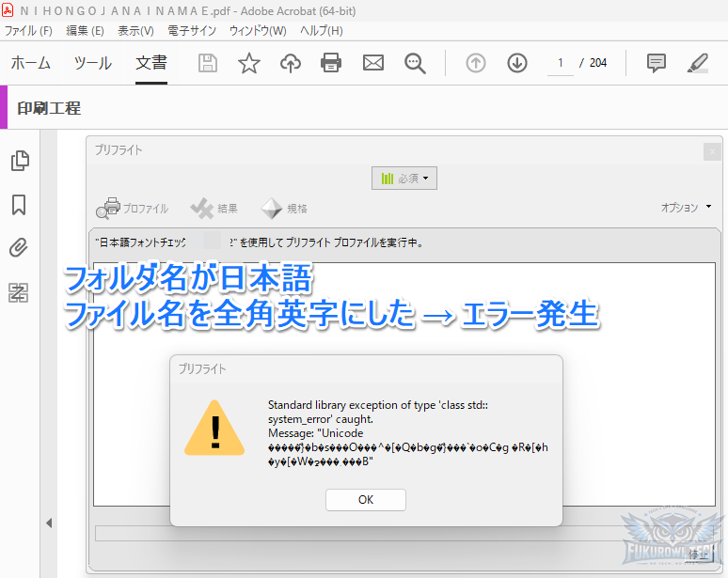This screenshot has height=578, width=728.
Task: Open the ヘルプ(H) menu
Action: (322, 31)
